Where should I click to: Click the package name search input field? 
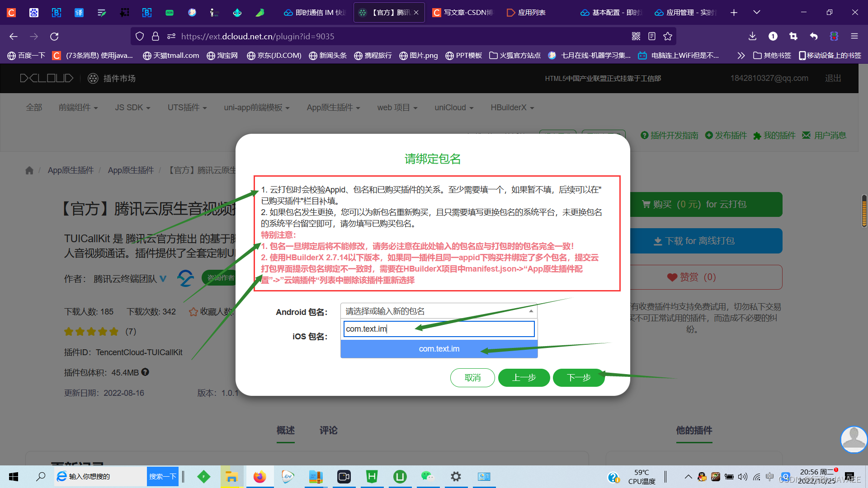[x=439, y=329]
